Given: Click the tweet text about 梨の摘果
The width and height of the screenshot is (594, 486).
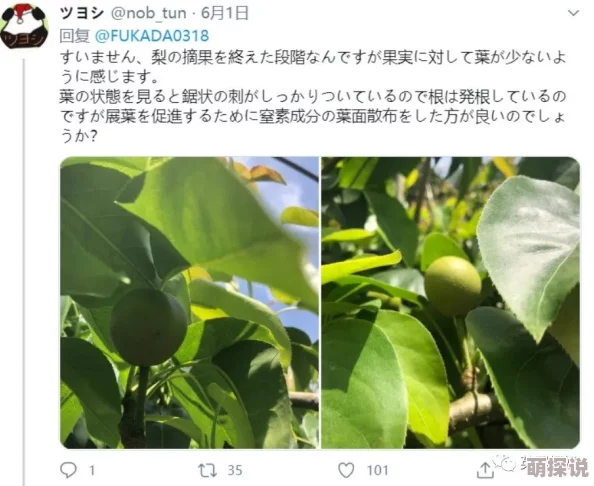Looking at the screenshot, I should pos(313,97).
